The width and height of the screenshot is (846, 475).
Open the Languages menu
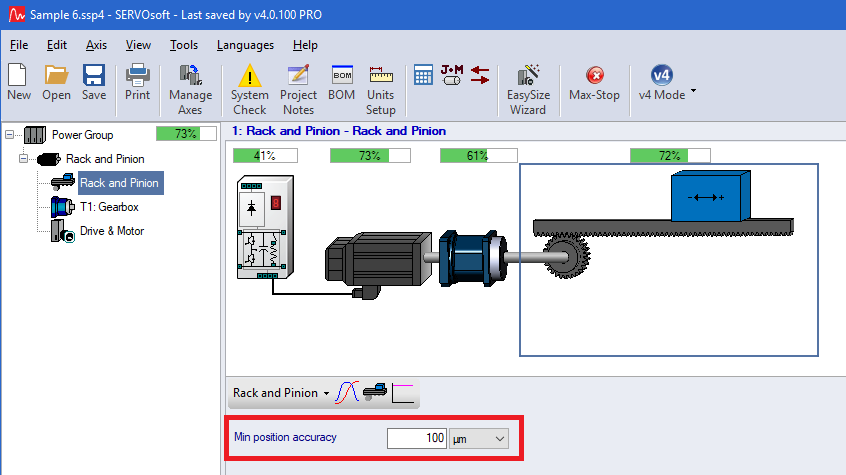coord(245,45)
